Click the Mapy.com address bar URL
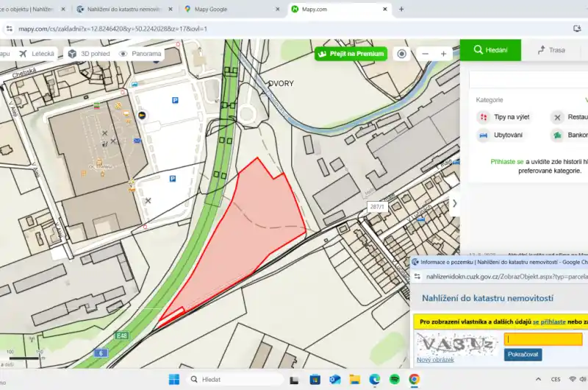The image size is (588, 390). point(112,29)
